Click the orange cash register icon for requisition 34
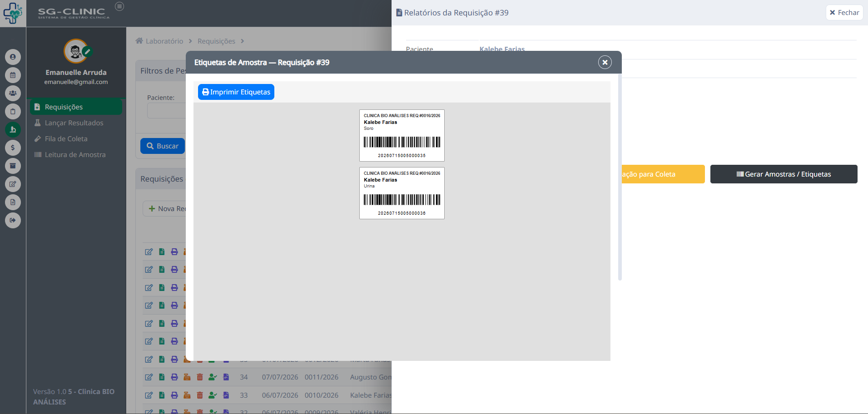Screen dimensions: 868x414 [x=187, y=377]
